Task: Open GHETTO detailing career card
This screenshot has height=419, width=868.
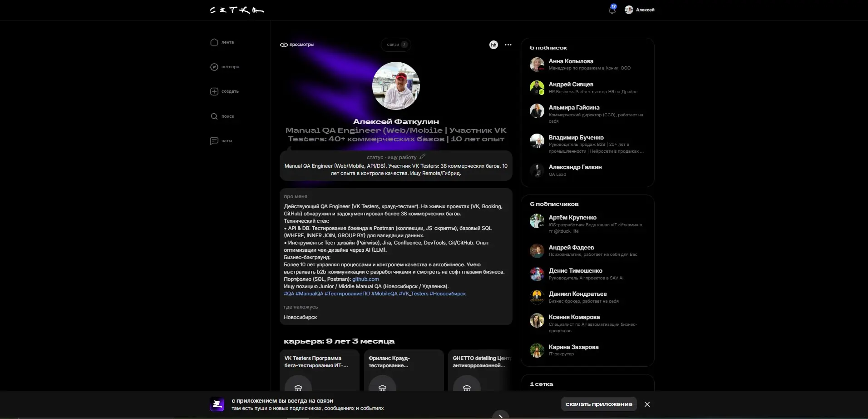Action: click(x=480, y=370)
